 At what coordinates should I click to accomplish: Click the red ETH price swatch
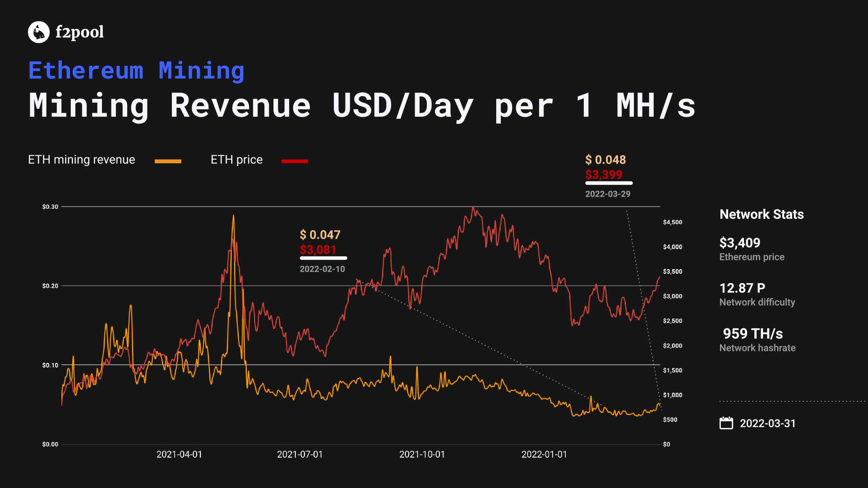[295, 161]
